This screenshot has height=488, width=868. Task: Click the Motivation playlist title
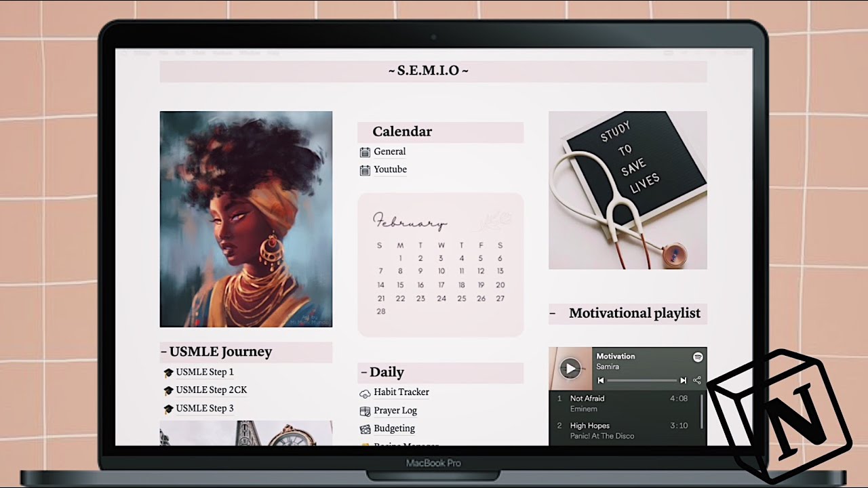tap(616, 356)
